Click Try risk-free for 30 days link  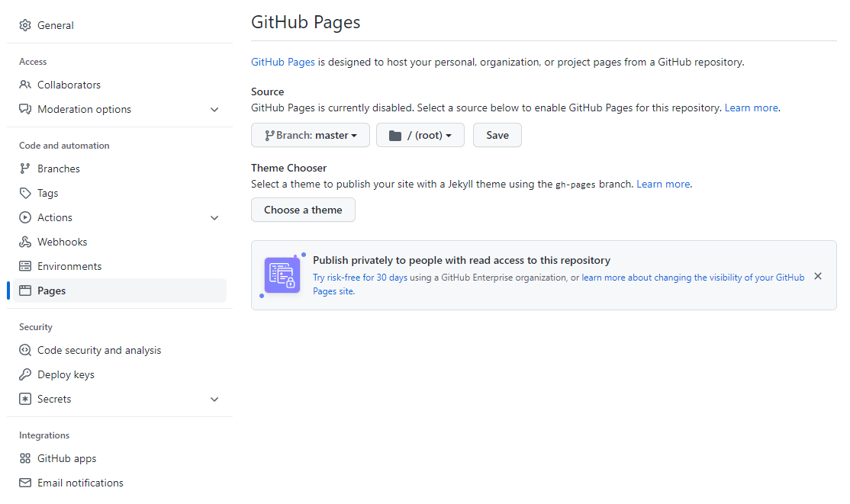click(360, 278)
